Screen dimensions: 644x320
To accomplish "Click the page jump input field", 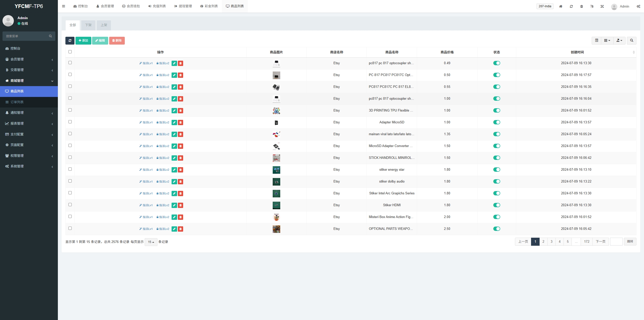I will [x=616, y=242].
